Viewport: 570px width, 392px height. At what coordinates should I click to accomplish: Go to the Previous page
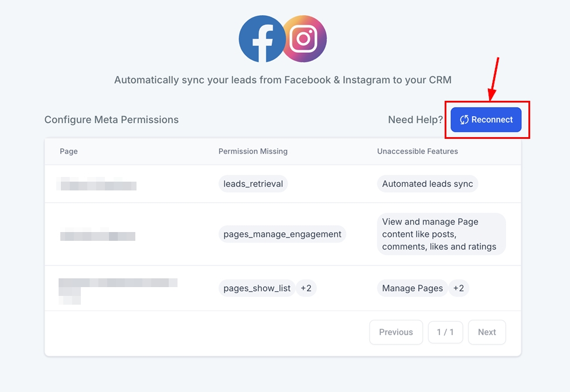[x=395, y=332]
